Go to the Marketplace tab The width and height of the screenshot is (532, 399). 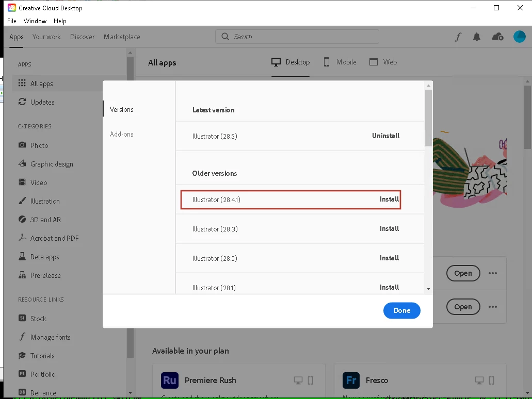tap(122, 37)
